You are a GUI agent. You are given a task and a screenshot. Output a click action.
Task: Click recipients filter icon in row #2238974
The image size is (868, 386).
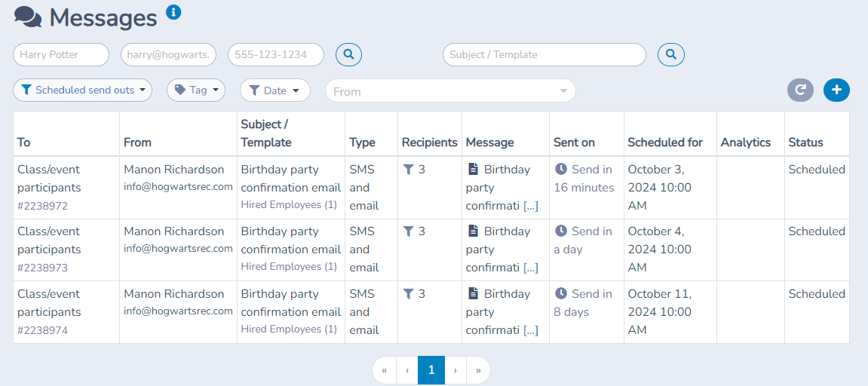[x=408, y=294]
